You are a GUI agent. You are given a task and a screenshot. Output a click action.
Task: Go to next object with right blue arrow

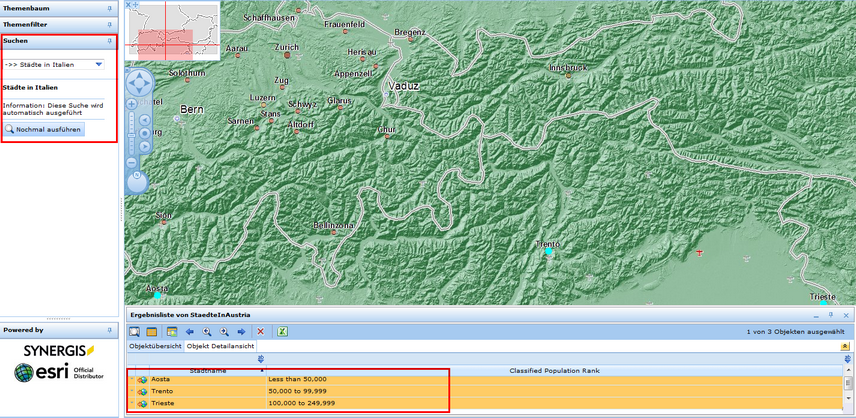[x=241, y=331]
